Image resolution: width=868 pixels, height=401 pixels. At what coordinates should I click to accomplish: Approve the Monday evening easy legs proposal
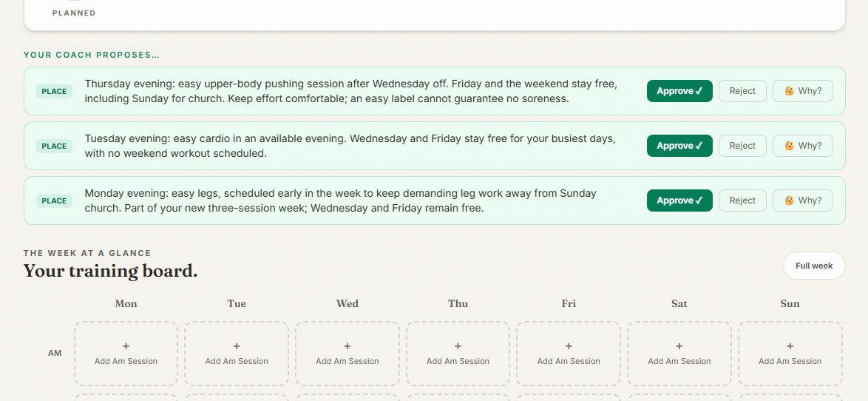point(679,201)
